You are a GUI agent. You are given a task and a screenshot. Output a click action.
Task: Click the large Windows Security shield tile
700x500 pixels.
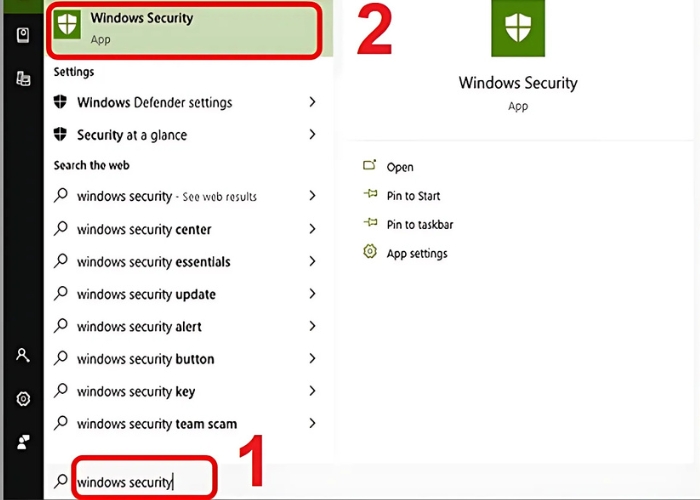(517, 31)
